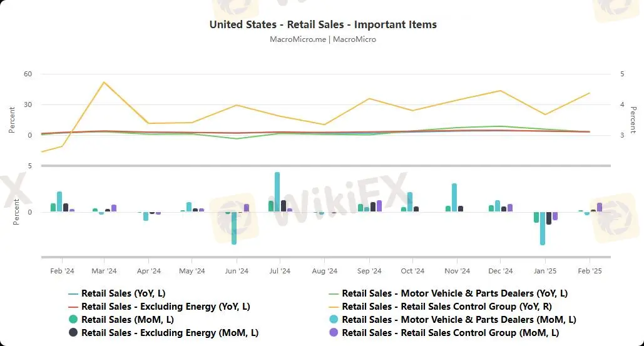Viewport: 644px width, 346px height.
Task: Select the Aug '24 x-axis label
Action: [324, 271]
